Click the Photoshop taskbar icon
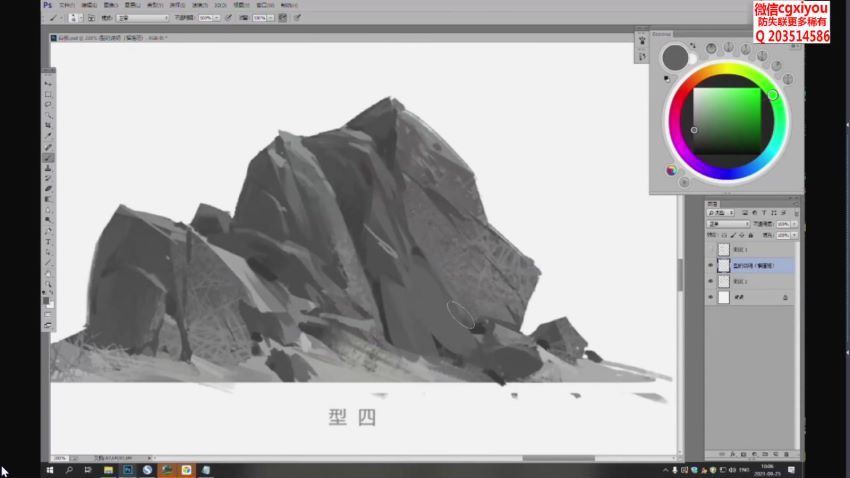 [x=129, y=469]
